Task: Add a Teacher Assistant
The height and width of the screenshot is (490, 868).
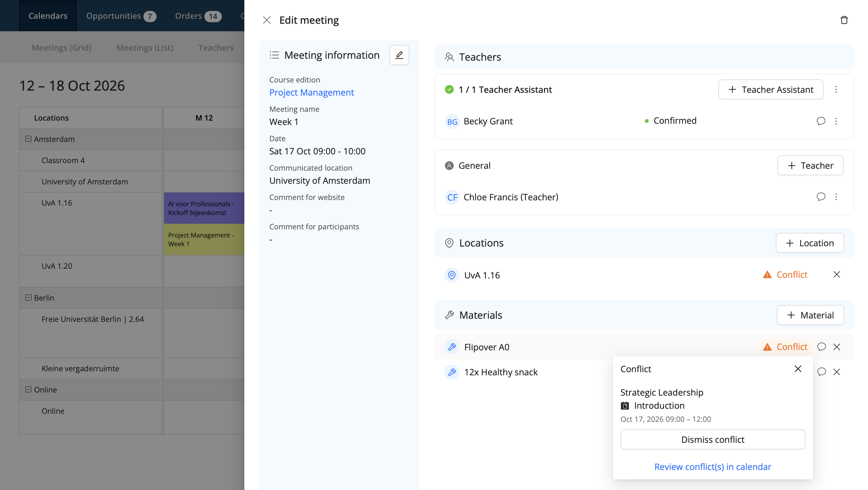Action: [x=770, y=89]
